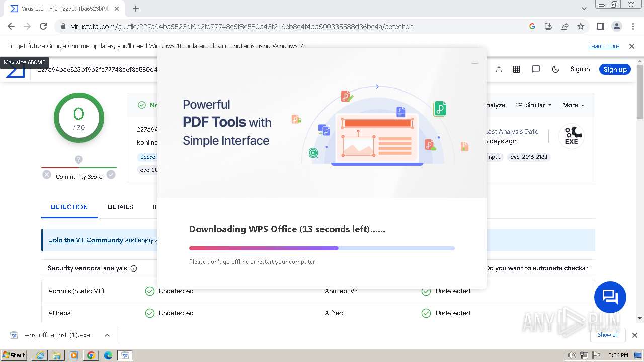This screenshot has height=362, width=644.
Task: Toggle VirusTotal dark mode moon icon
Action: coord(555,69)
